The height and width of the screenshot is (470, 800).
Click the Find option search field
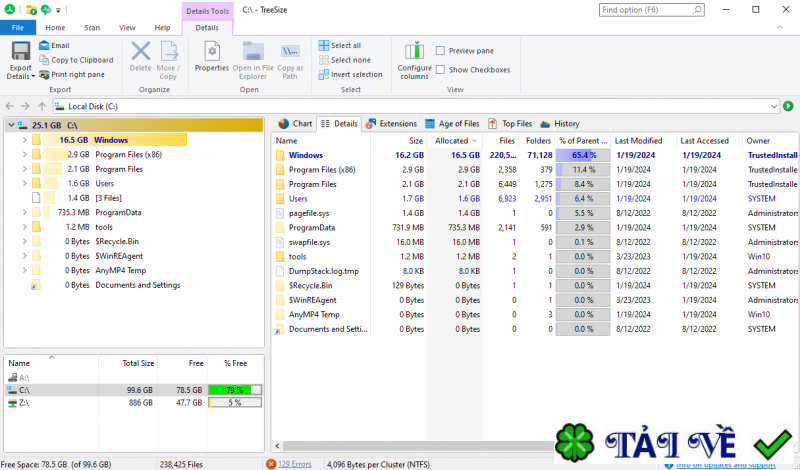pos(690,10)
